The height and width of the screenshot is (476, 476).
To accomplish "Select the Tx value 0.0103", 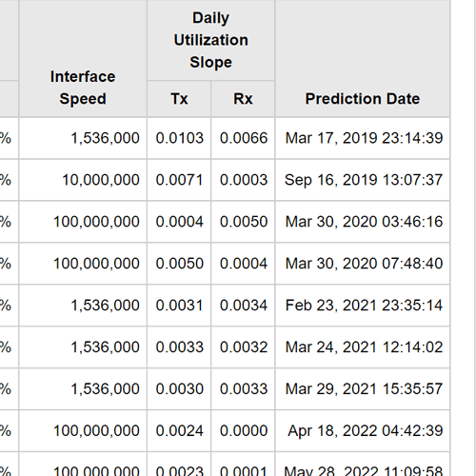I will (x=179, y=138).
